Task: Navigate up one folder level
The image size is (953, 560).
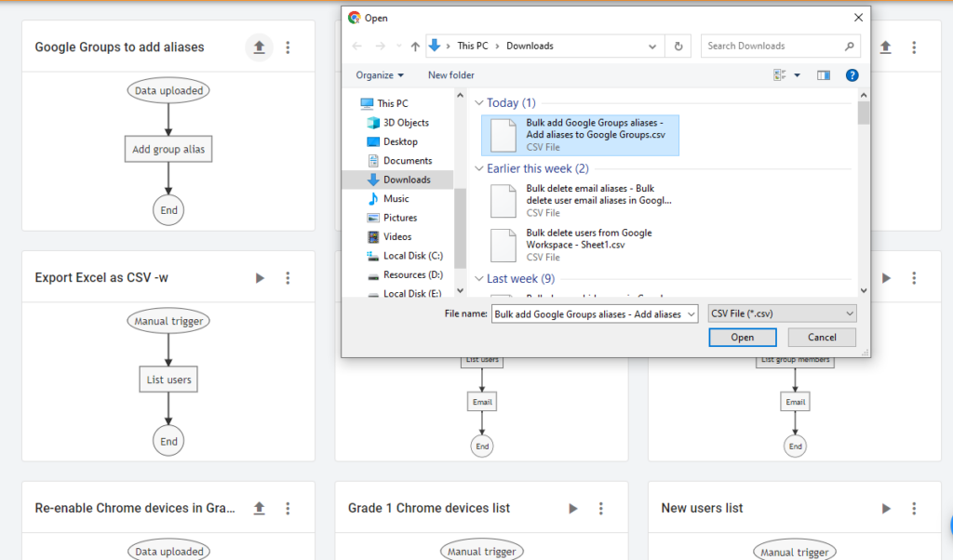Action: (x=414, y=45)
